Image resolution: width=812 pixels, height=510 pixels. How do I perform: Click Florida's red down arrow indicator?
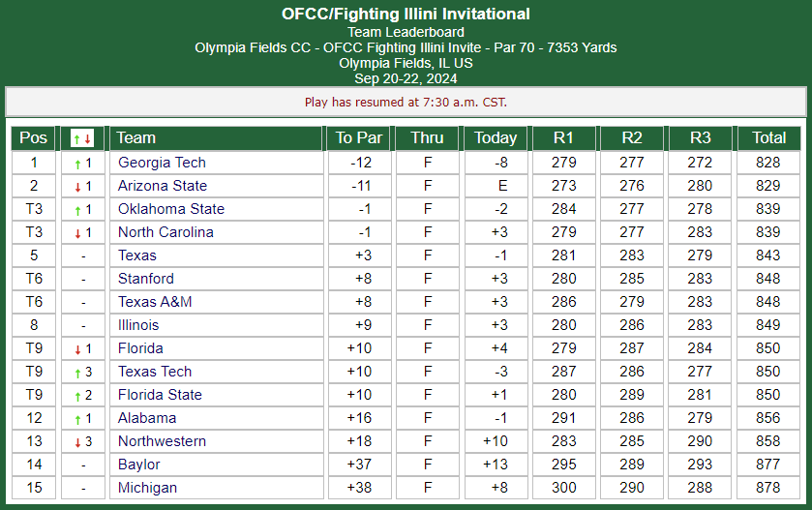pos(77,350)
